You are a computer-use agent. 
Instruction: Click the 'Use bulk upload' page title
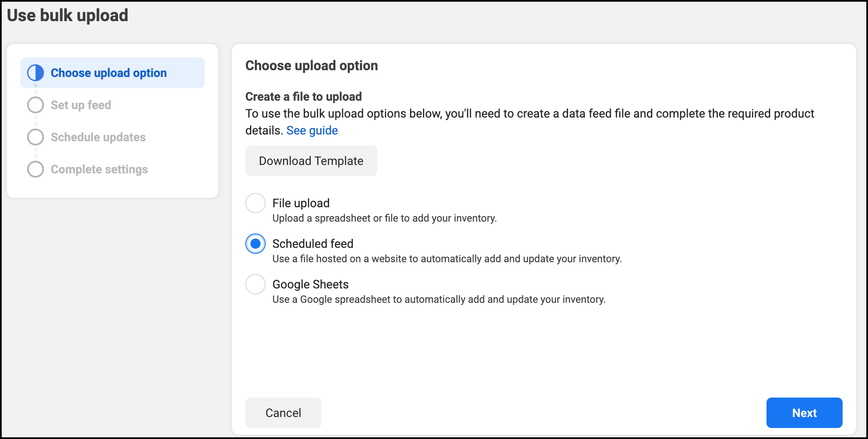68,15
